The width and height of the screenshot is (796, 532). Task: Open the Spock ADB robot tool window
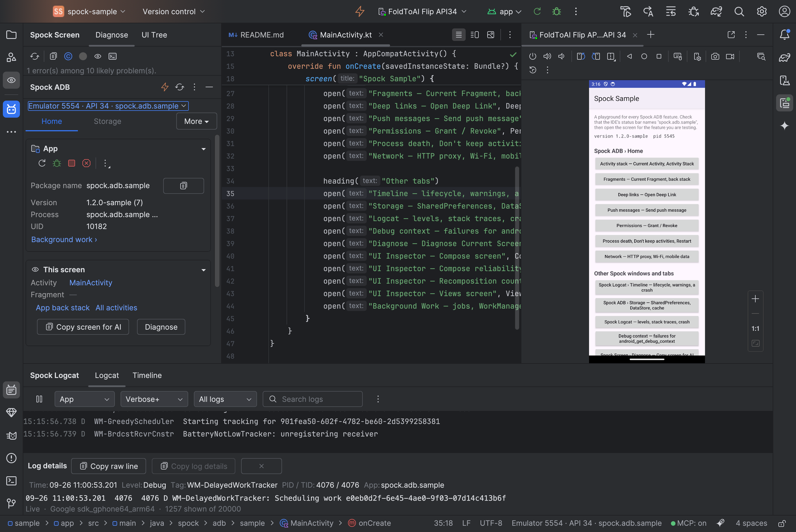point(11,109)
